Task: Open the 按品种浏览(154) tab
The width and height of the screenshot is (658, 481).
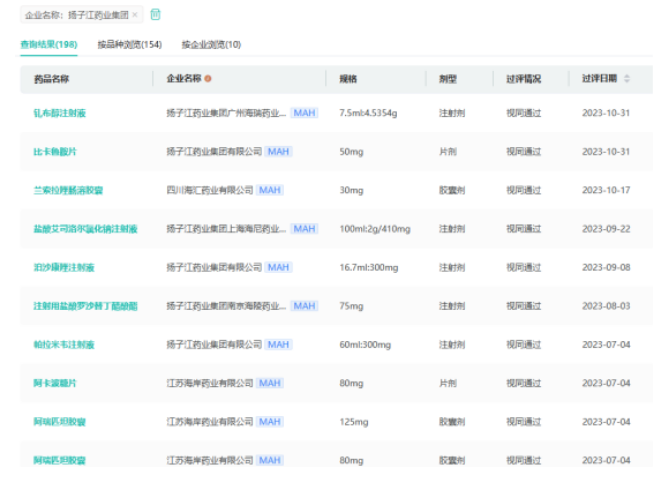Action: tap(129, 45)
